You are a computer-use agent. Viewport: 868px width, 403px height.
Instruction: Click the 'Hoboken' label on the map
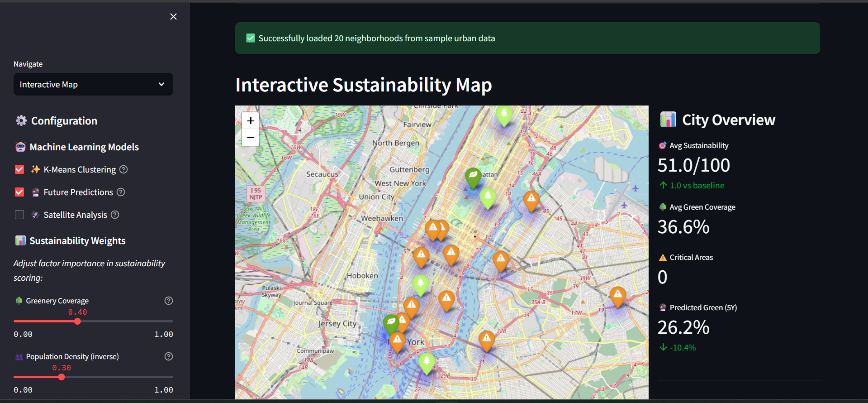pyautogui.click(x=362, y=275)
